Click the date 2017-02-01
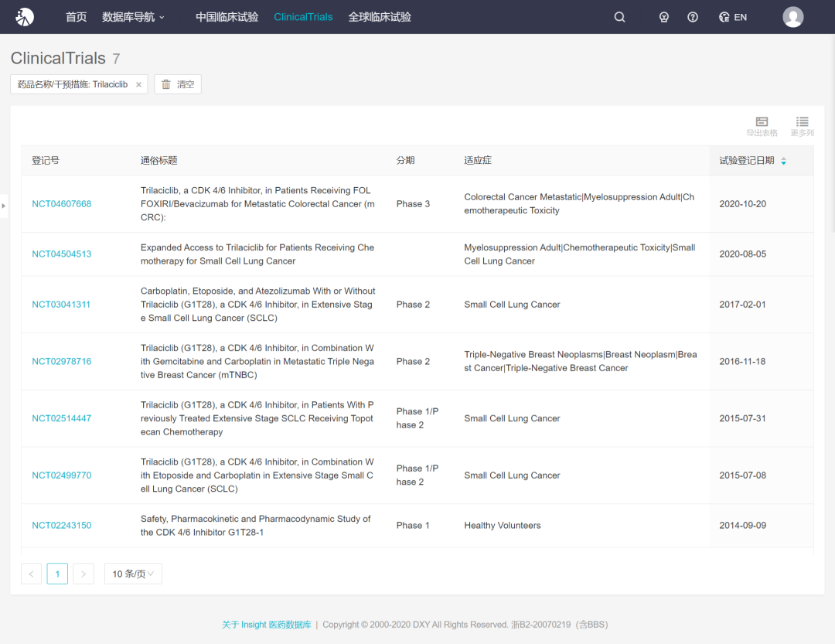The image size is (835, 644). tap(742, 305)
